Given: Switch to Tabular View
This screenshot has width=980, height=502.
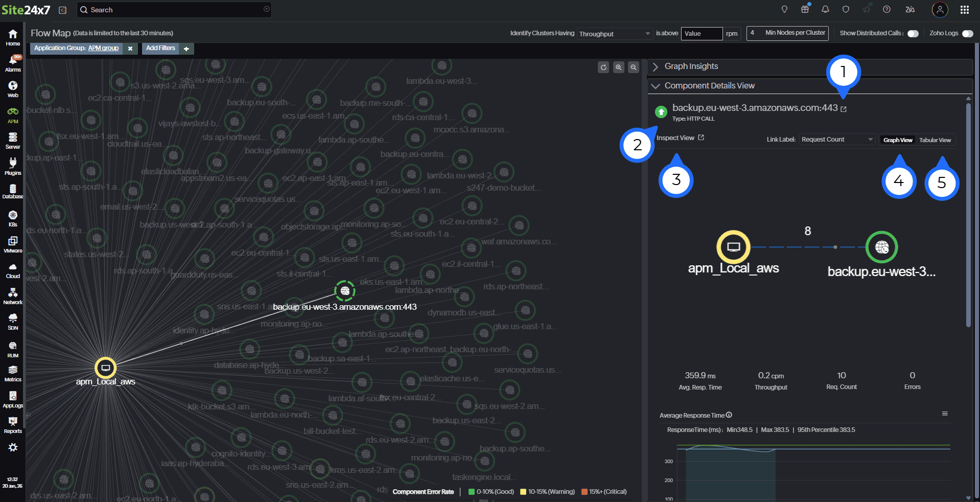Looking at the screenshot, I should [x=935, y=140].
